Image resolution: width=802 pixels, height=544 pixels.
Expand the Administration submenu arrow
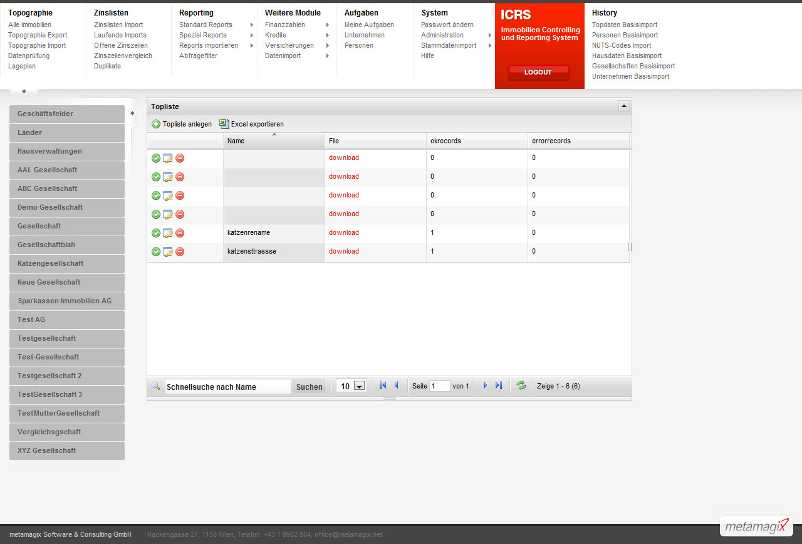pyautogui.click(x=490, y=35)
